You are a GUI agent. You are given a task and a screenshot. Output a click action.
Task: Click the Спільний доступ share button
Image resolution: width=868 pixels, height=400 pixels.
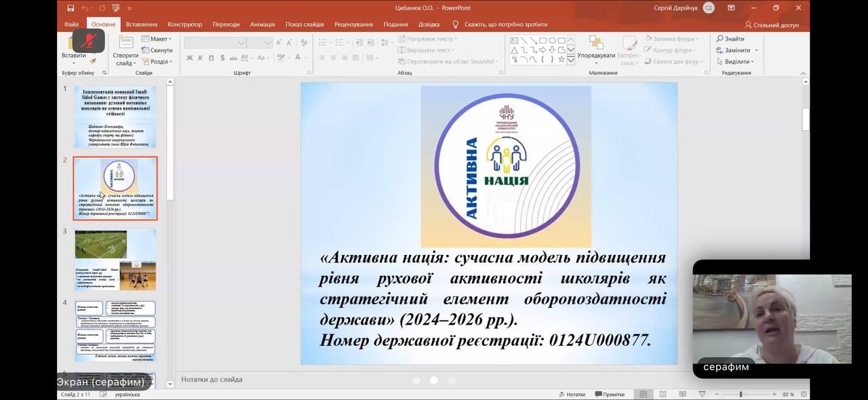point(772,25)
